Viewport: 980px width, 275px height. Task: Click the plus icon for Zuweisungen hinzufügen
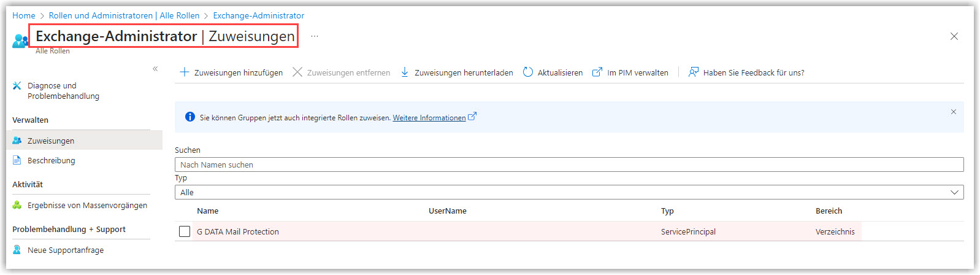(x=184, y=72)
